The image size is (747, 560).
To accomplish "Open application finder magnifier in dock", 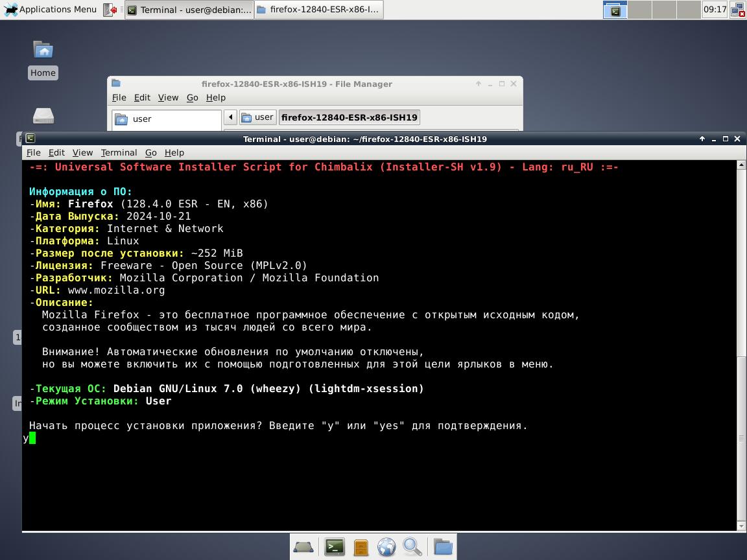I will pos(412,547).
